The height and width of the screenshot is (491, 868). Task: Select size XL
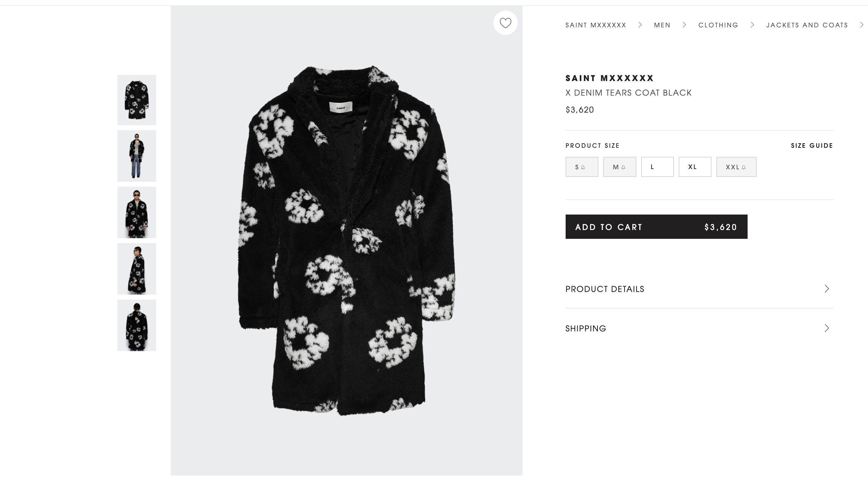pyautogui.click(x=695, y=167)
